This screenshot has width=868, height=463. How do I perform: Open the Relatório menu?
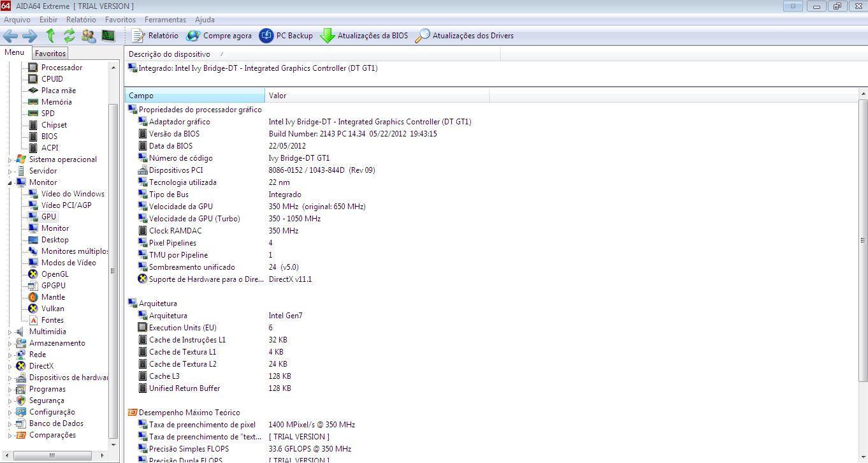tap(81, 20)
